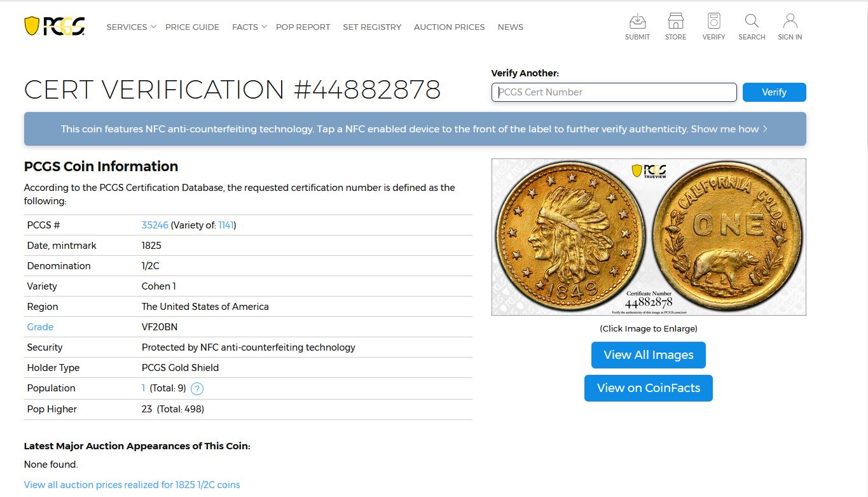Select the Cohen 1 variety value
Viewport: 868px width, 497px height.
(x=158, y=286)
